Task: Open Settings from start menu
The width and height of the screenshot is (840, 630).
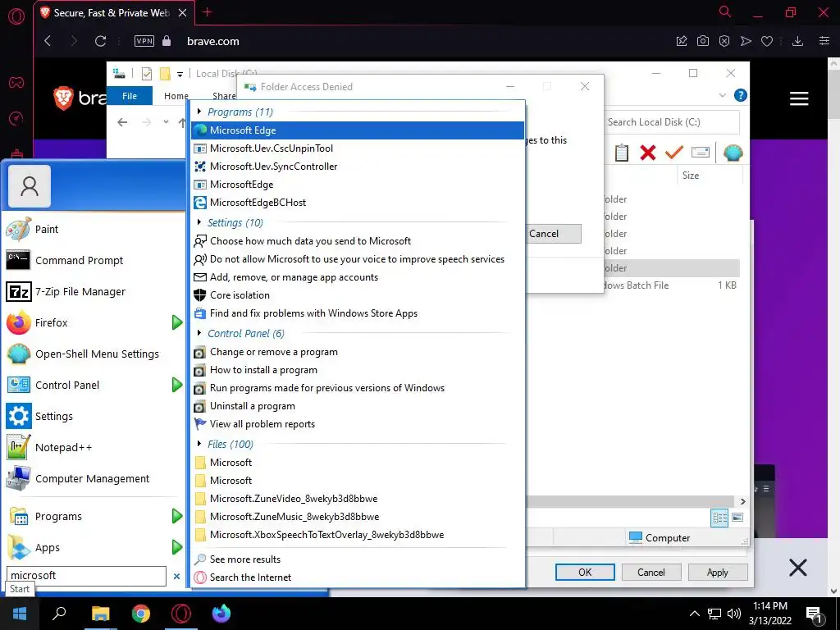Action: (94, 416)
